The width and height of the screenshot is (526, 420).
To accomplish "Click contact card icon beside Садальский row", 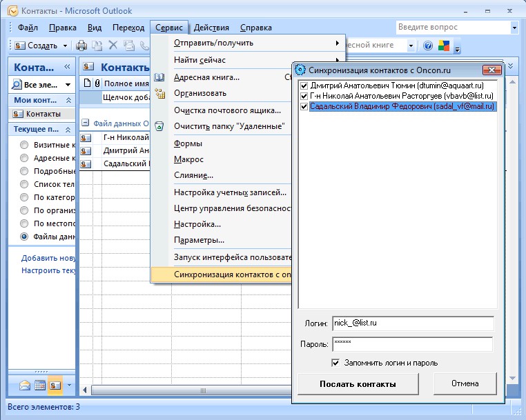I will pyautogui.click(x=86, y=164).
